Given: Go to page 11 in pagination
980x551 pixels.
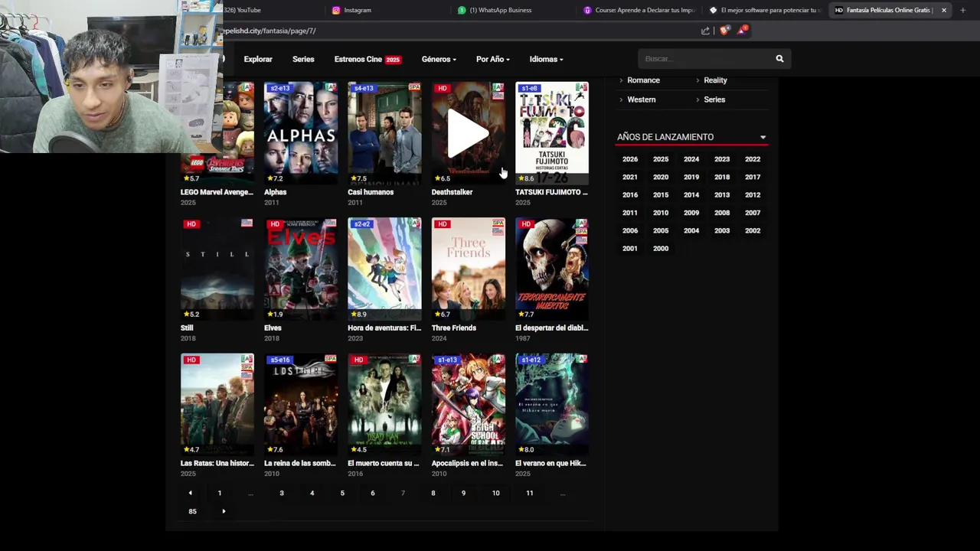Looking at the screenshot, I should (x=530, y=494).
